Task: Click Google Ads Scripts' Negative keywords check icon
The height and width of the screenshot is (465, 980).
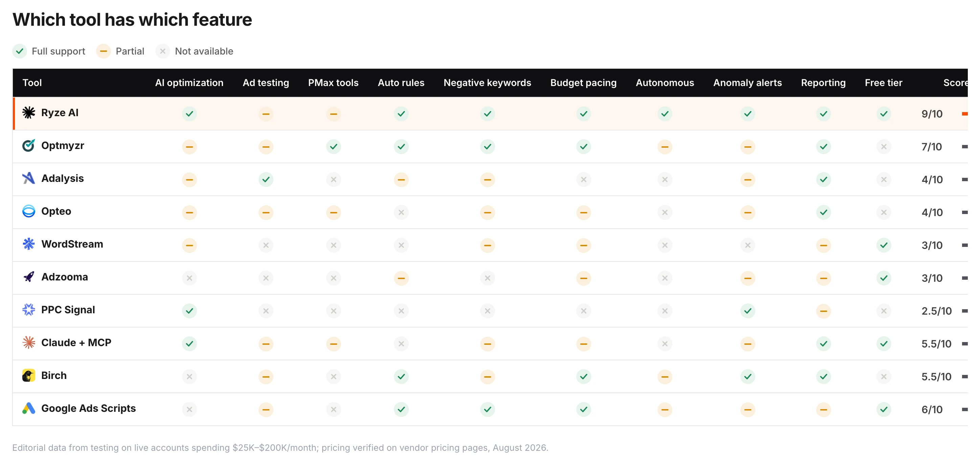Action: (487, 409)
